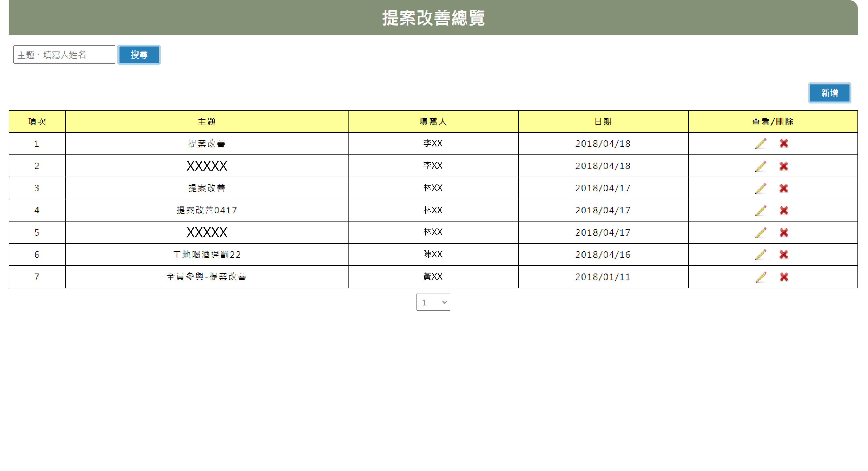Select the 提案改善 subject in row 1
This screenshot has width=868, height=471.
pos(207,144)
